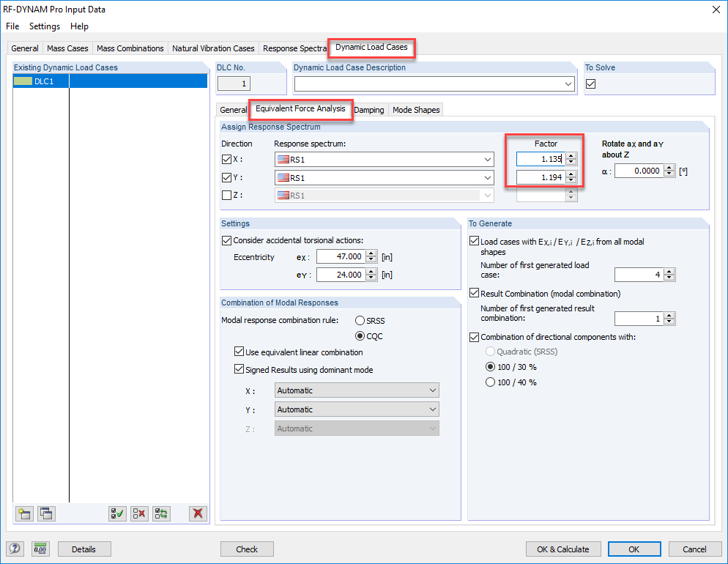Image resolution: width=728 pixels, height=564 pixels.
Task: Decrease number of first generated result combination
Action: click(669, 322)
